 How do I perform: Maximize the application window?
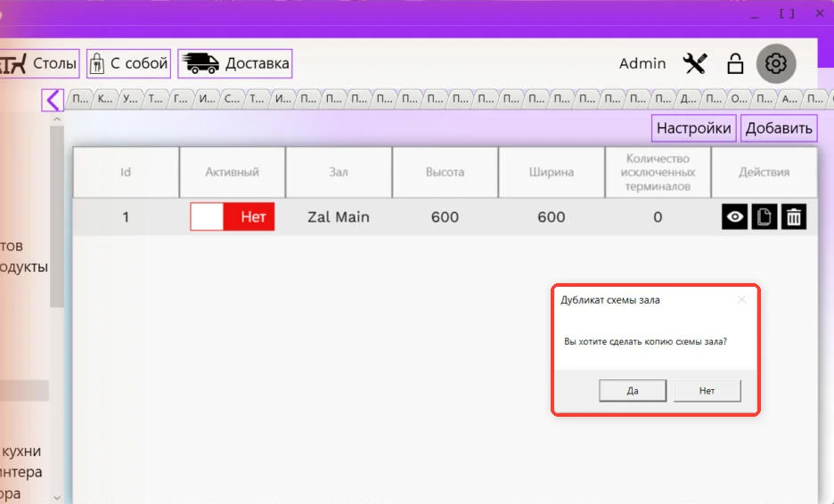tap(787, 14)
